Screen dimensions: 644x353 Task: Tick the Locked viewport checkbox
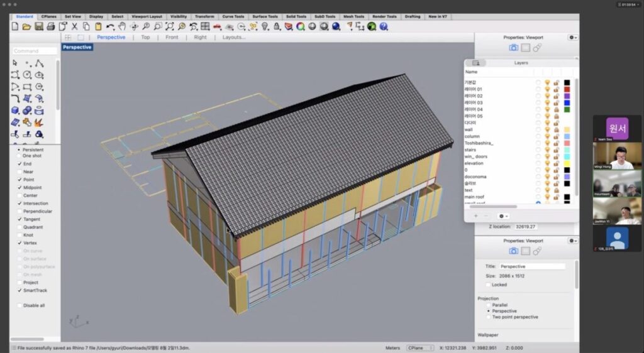point(488,285)
